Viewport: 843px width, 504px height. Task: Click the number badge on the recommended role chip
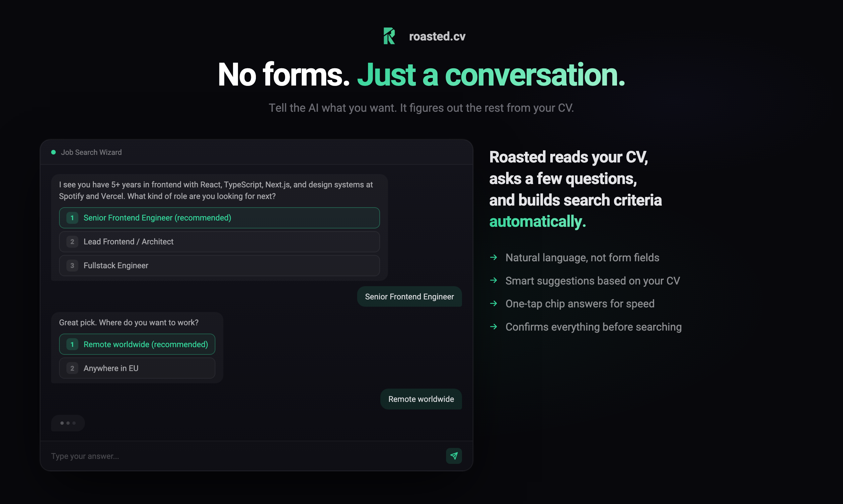(72, 218)
